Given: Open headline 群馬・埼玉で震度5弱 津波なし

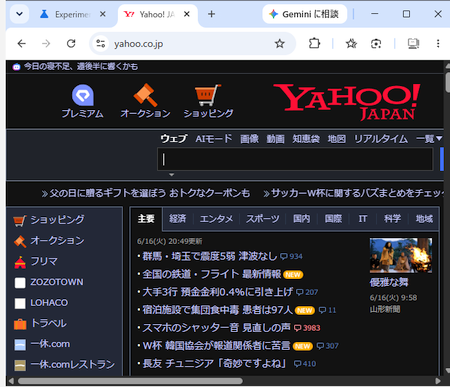Looking at the screenshot, I should click(210, 256).
